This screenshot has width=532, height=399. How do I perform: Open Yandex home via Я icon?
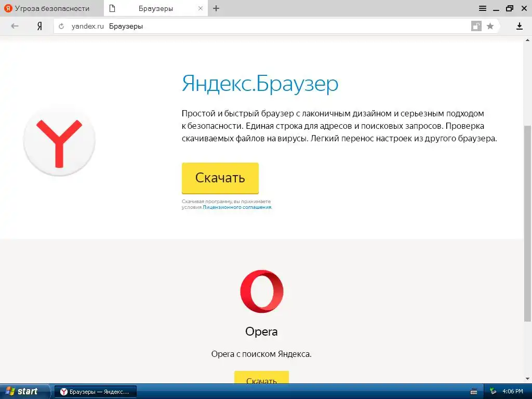[x=39, y=26]
